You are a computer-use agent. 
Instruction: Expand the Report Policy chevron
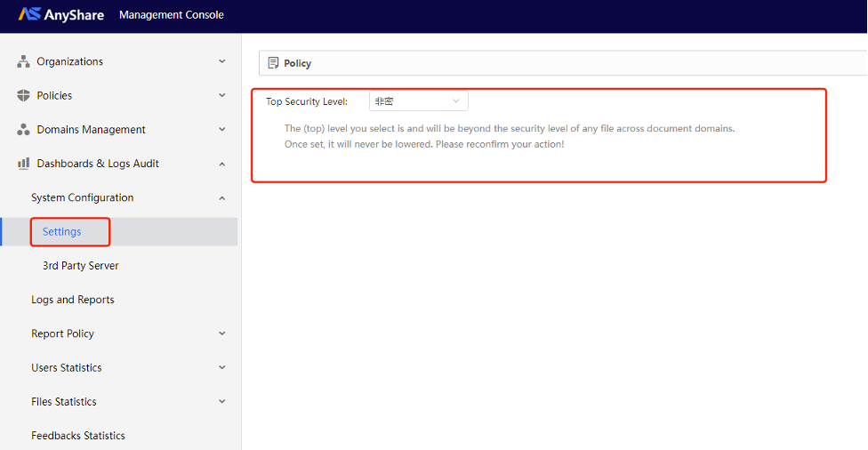222,333
